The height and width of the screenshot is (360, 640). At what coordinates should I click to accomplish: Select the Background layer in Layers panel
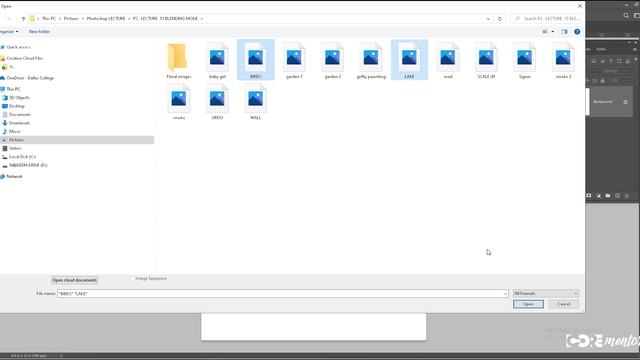(x=609, y=102)
